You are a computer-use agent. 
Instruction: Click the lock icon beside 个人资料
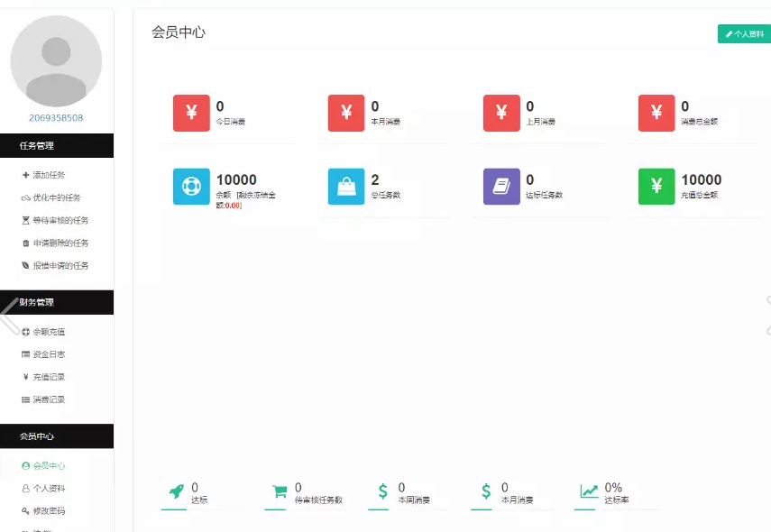pyautogui.click(x=25, y=488)
